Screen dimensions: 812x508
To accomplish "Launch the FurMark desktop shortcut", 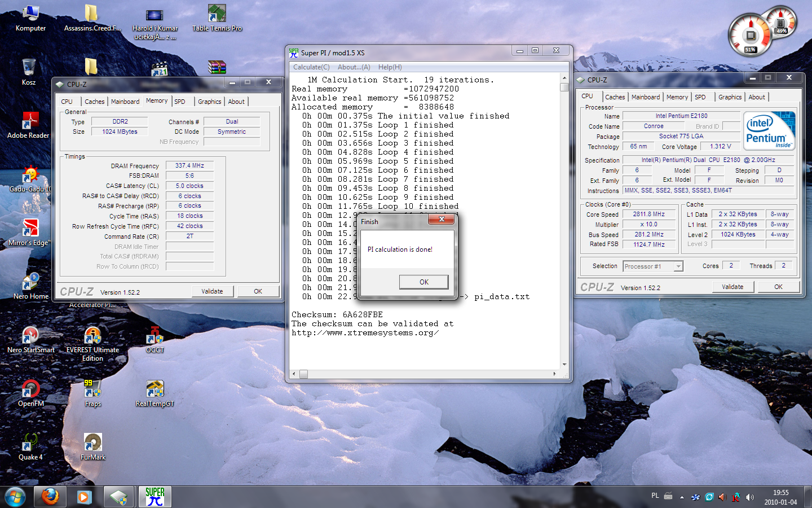I will pos(92,444).
